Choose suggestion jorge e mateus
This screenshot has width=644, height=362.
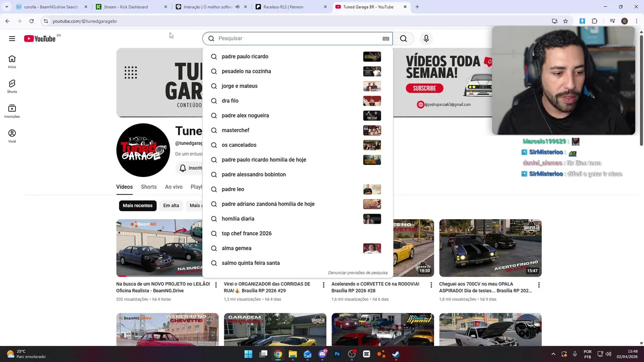(297, 86)
